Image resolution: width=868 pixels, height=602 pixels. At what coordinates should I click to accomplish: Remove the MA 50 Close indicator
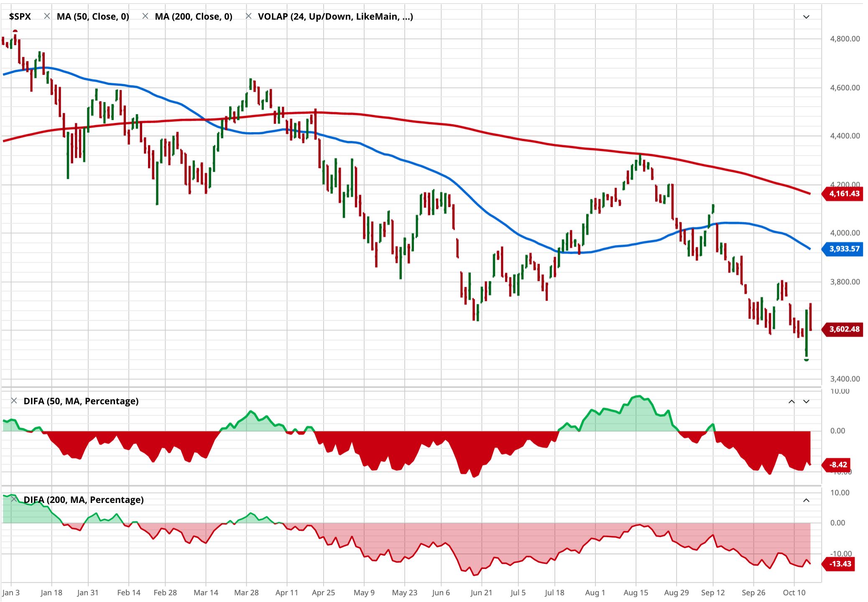(x=47, y=16)
